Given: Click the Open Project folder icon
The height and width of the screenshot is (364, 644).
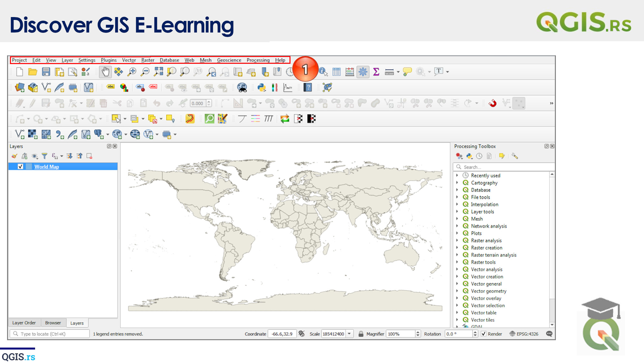Looking at the screenshot, I should pos(32,72).
